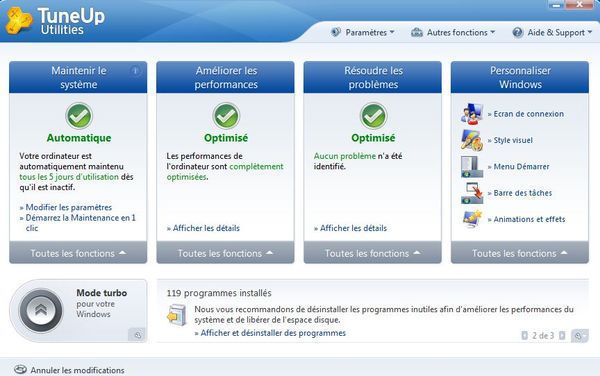The width and height of the screenshot is (600, 376).
Task: Click the toolbox icon beside Autres fonctions
Action: click(417, 33)
